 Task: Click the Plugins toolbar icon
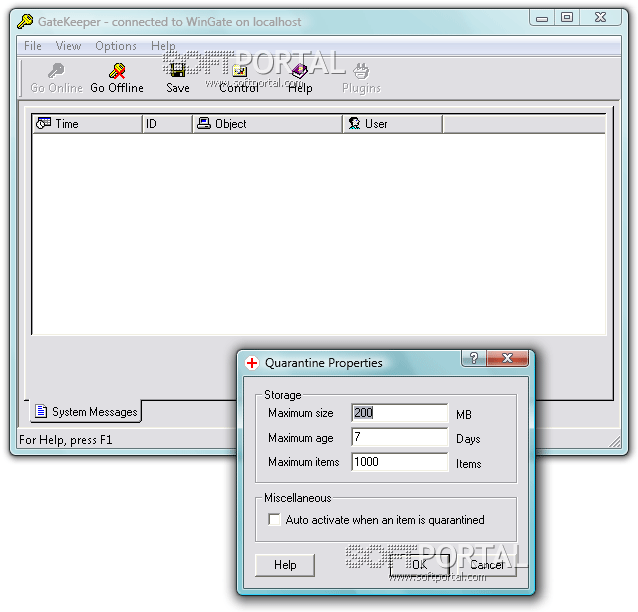click(361, 71)
